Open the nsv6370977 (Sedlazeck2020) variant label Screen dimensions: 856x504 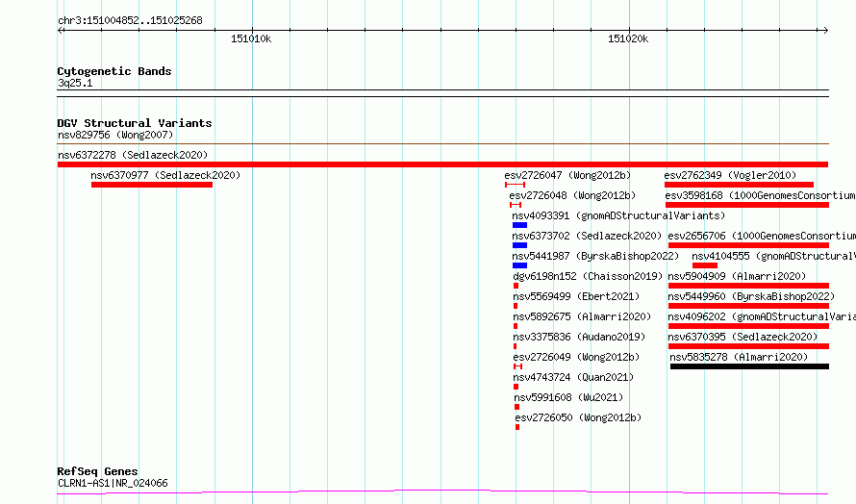pos(165,175)
